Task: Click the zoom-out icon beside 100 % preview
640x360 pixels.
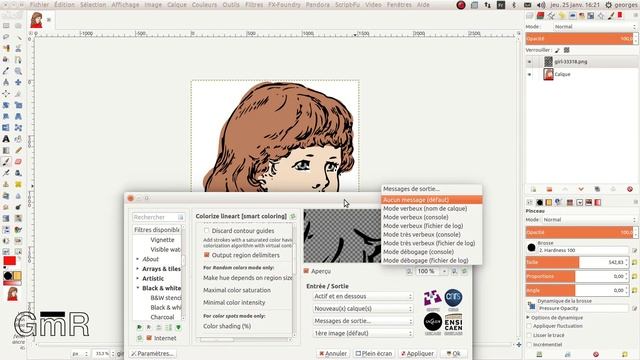Action: [x=409, y=271]
